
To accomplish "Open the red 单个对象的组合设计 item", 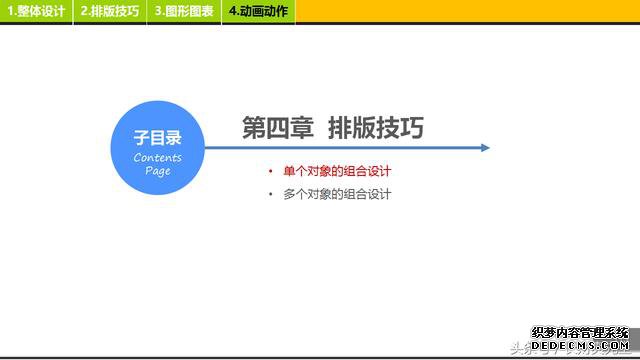I will pos(337,171).
